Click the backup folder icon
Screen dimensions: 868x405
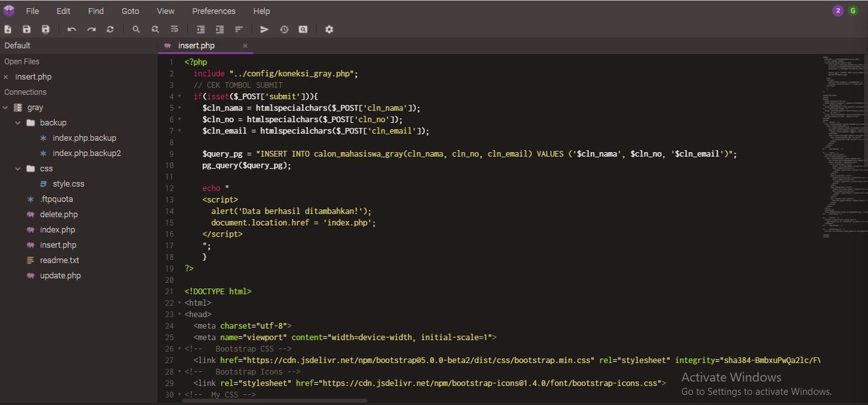(31, 123)
